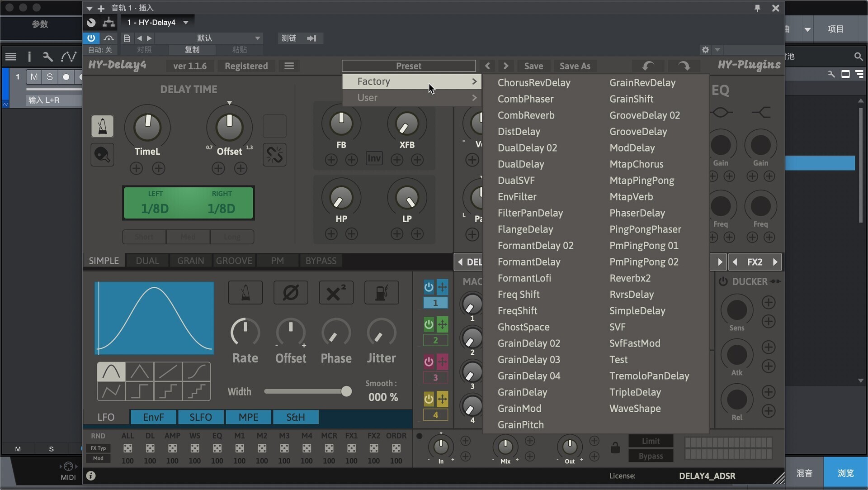Click the redo arrow in plugin header

coord(684,66)
